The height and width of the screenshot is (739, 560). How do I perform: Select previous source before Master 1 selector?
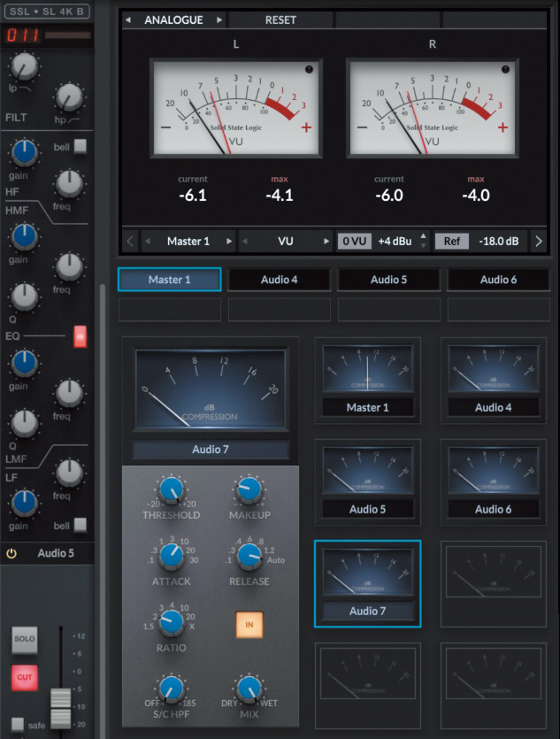pos(148,242)
